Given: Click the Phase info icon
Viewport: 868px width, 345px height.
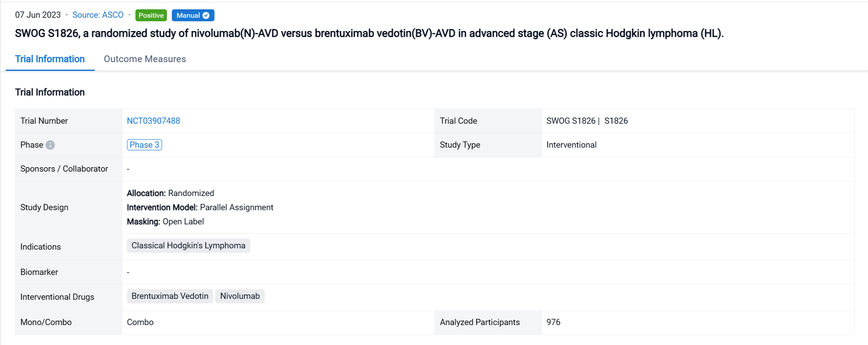Looking at the screenshot, I should click(x=50, y=145).
